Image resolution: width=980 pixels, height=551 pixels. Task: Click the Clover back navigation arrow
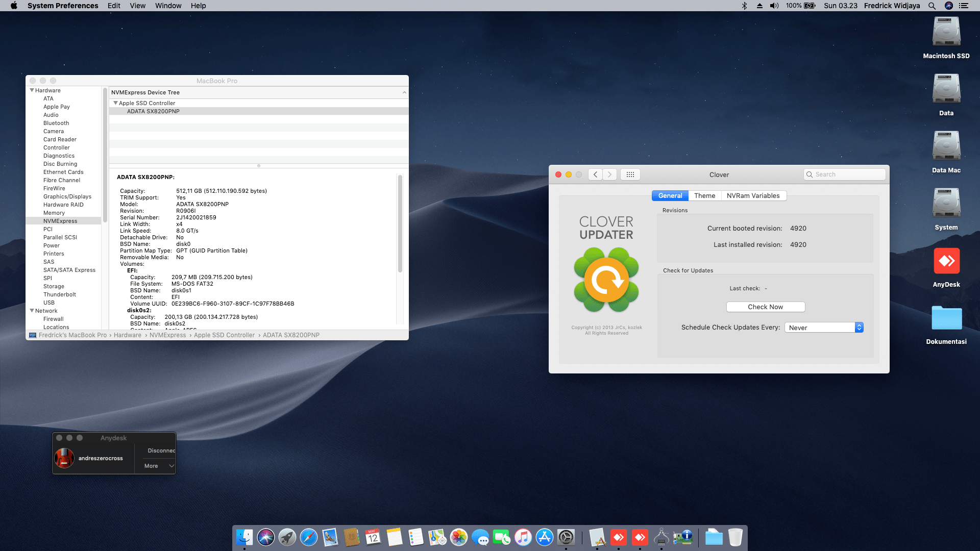595,174
